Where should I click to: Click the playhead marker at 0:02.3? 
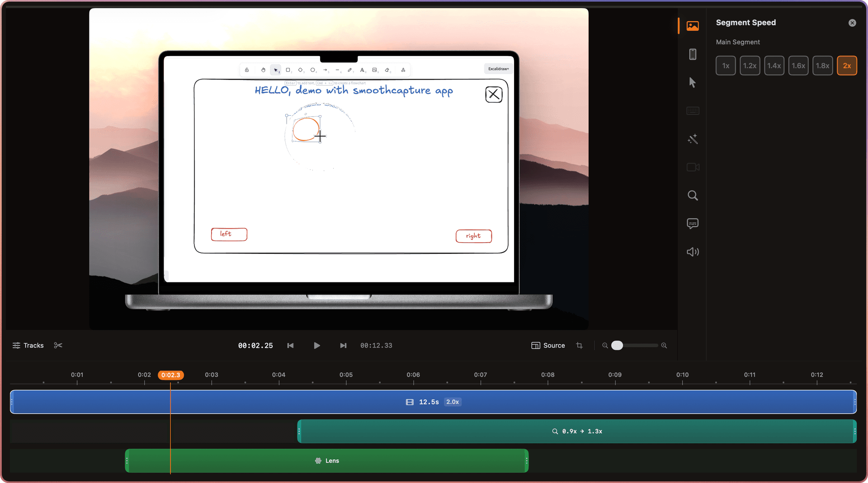[170, 375]
